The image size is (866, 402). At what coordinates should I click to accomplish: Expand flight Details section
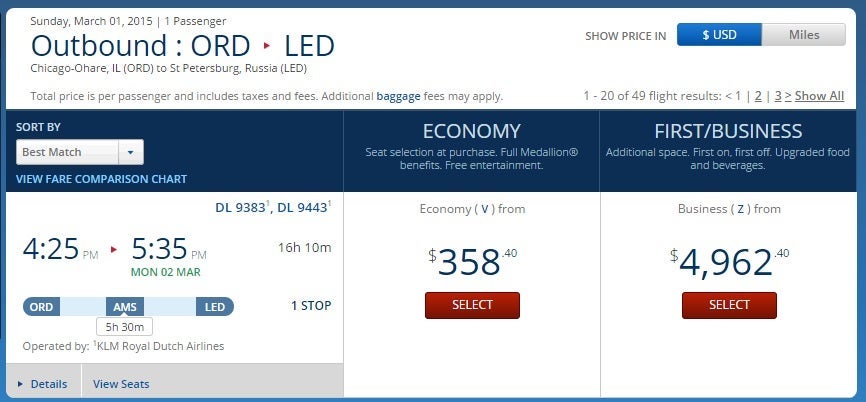[43, 384]
